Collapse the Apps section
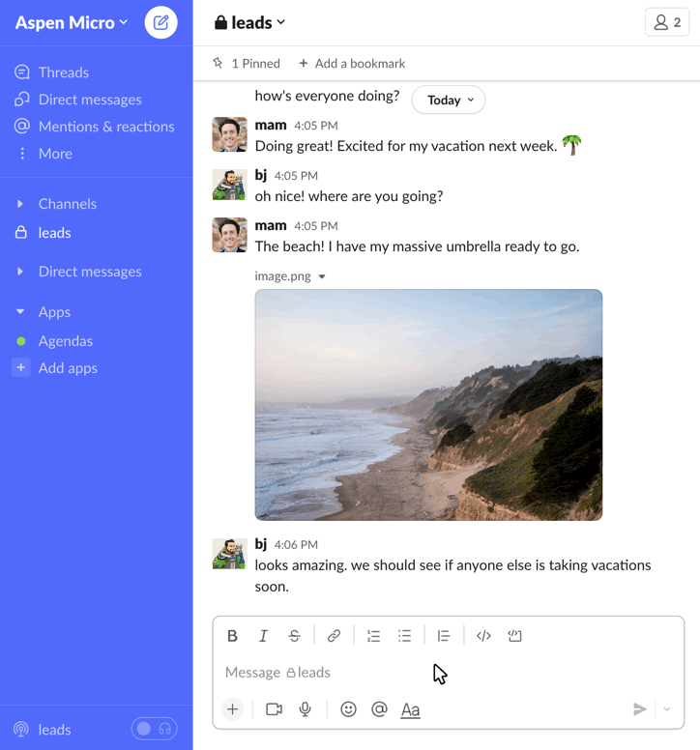 click(20, 312)
